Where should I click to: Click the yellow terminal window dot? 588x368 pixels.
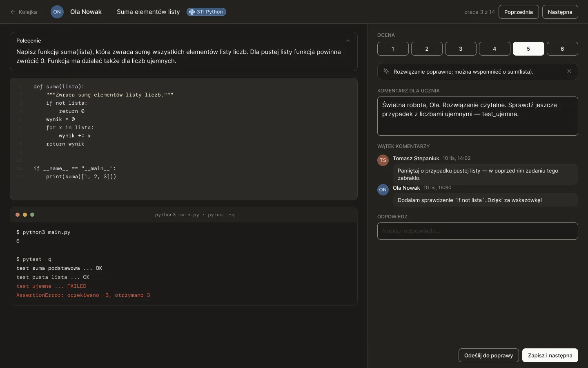tap(25, 215)
